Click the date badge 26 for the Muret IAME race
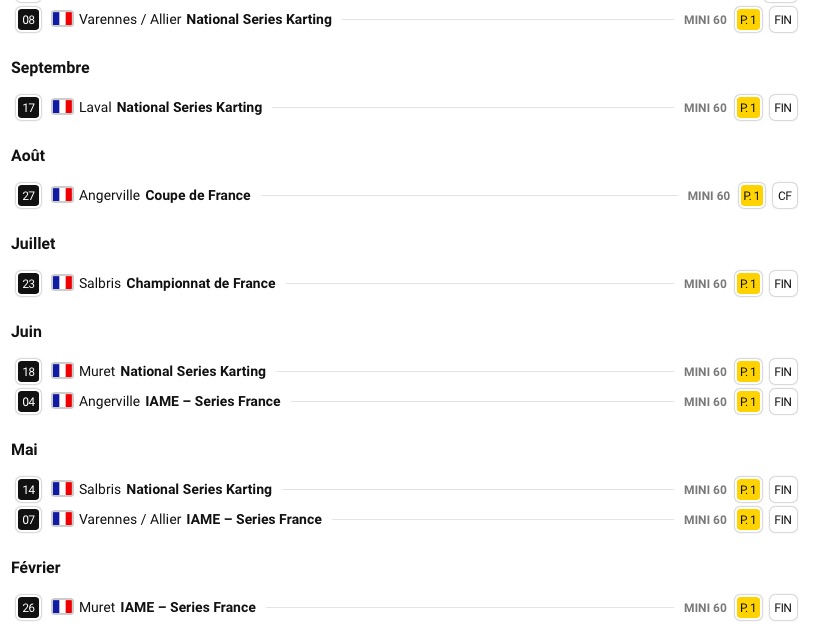Image resolution: width=818 pixels, height=629 pixels. click(28, 608)
